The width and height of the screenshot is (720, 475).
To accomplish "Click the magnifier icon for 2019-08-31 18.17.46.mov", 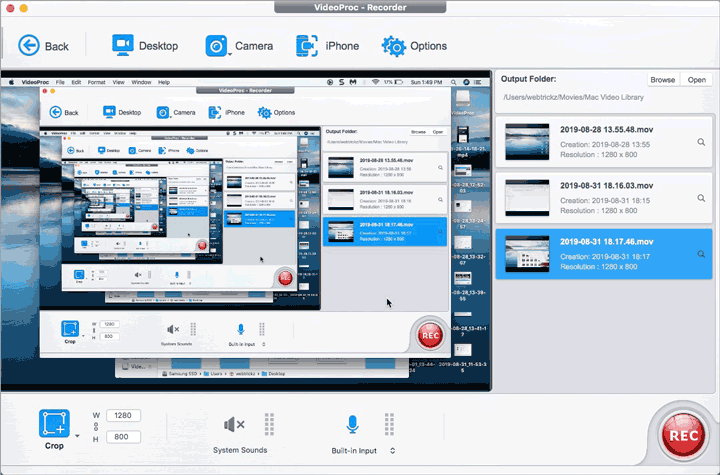I will click(x=701, y=254).
